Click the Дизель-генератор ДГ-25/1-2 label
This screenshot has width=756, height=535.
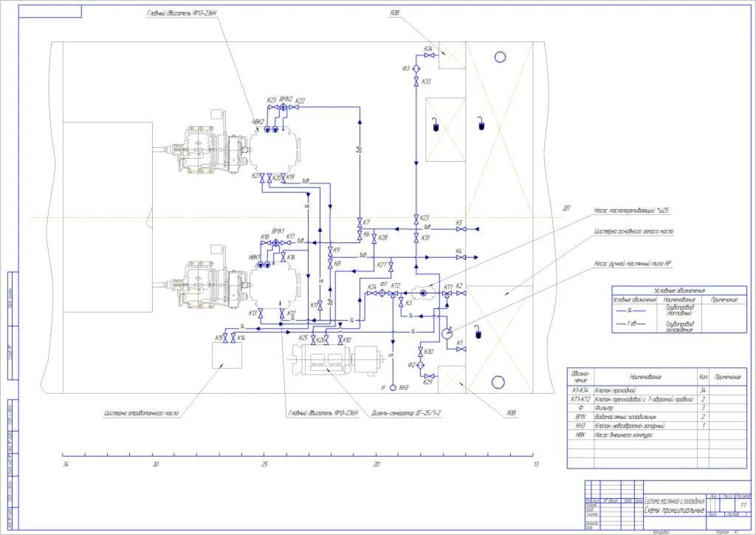coord(406,413)
